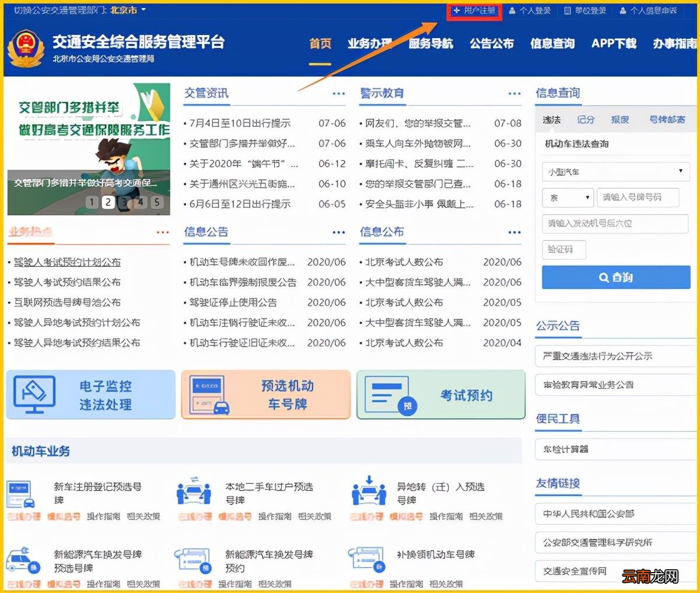Open the 考试预约 card icon

tap(391, 395)
